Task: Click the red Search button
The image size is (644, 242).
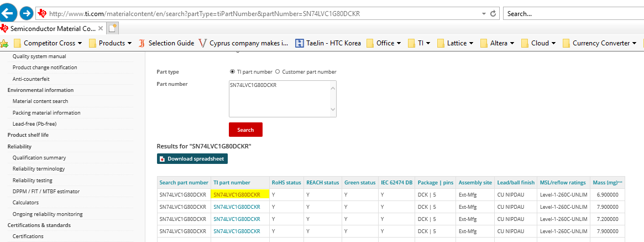Action: 245,130
